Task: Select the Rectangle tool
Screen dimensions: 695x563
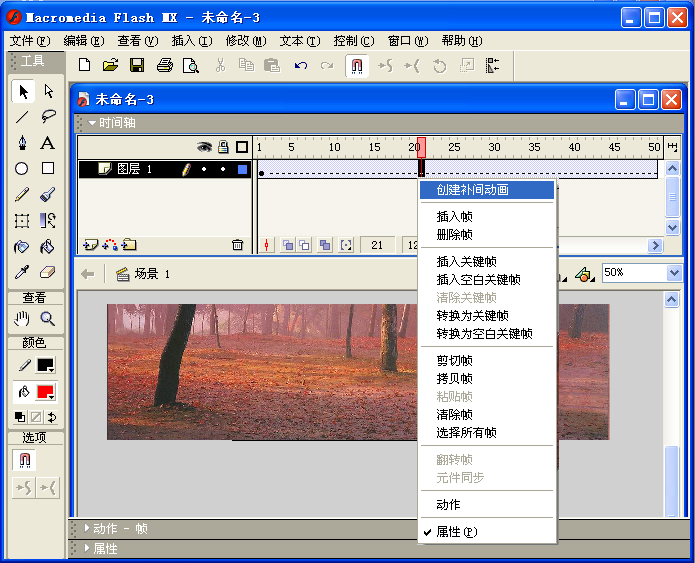Action: [x=48, y=168]
